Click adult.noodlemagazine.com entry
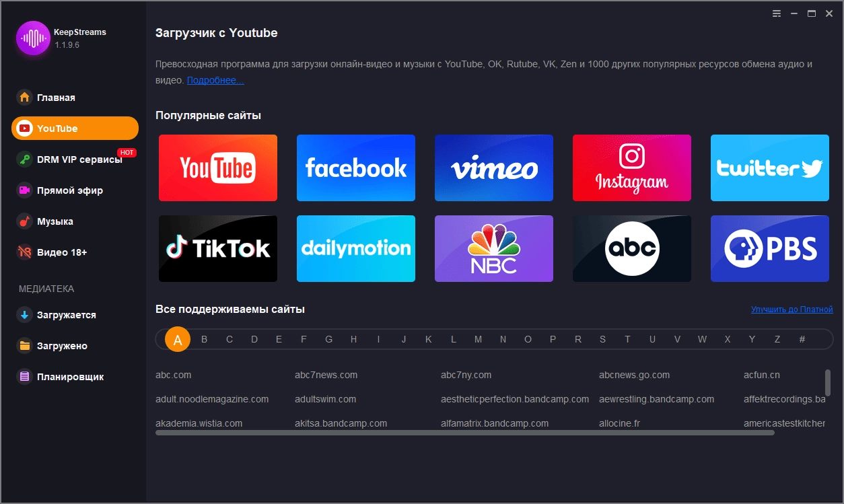Viewport: 844px width, 504px height. tap(212, 399)
